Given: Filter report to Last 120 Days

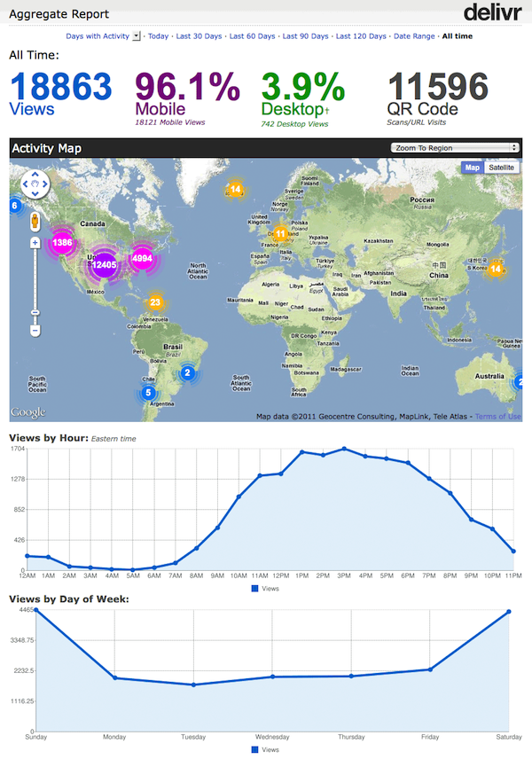Looking at the screenshot, I should click(x=361, y=35).
